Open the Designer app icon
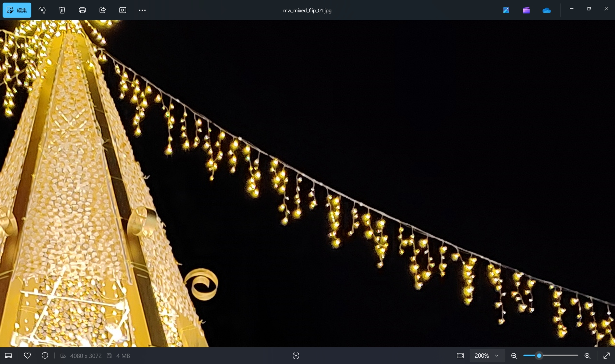The image size is (615, 364). pos(506,10)
